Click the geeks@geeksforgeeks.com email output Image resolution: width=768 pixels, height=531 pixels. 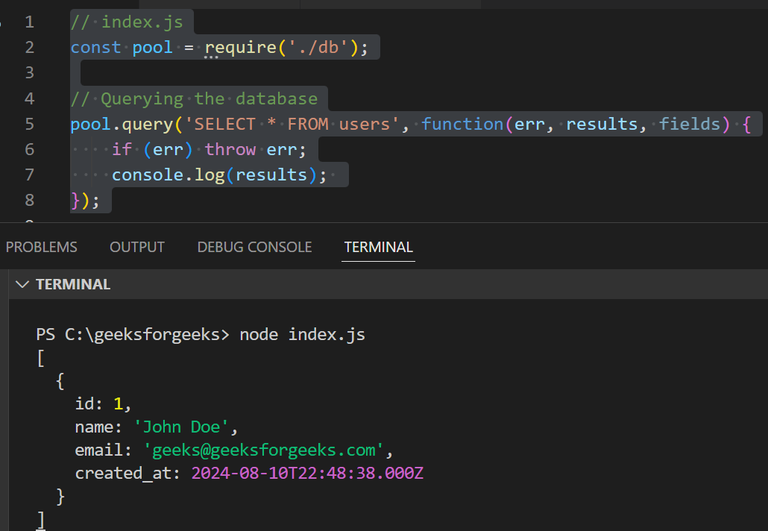(264, 450)
